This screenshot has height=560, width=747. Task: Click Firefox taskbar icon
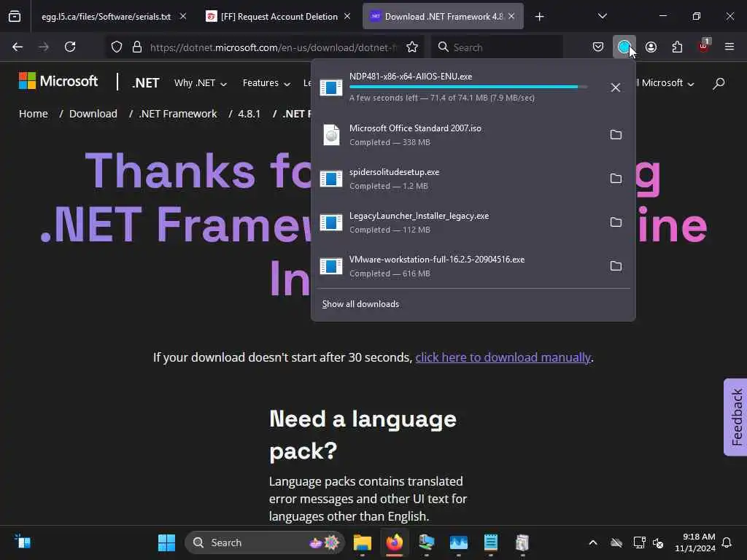pos(394,542)
